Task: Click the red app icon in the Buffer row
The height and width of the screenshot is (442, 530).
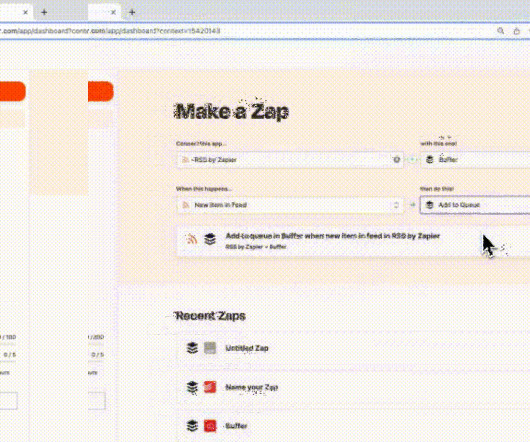Action: pyautogui.click(x=210, y=426)
